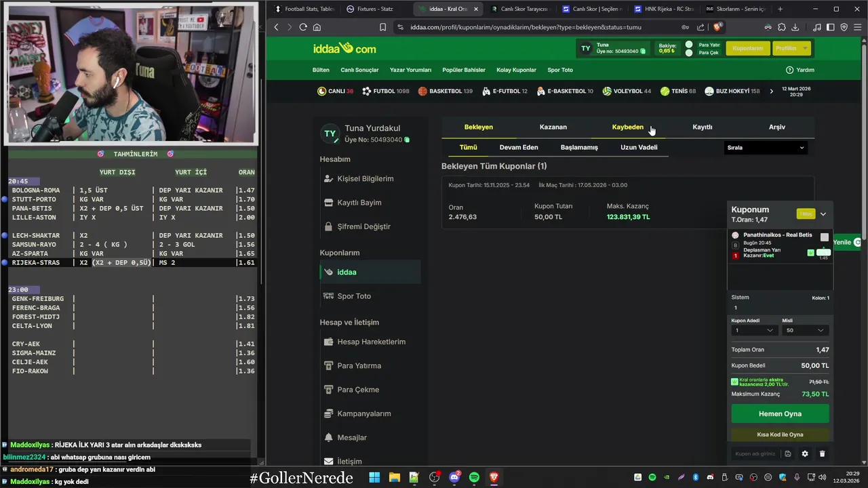Copy the member number next to 50493040
This screenshot has width=868, height=488.
643,51
